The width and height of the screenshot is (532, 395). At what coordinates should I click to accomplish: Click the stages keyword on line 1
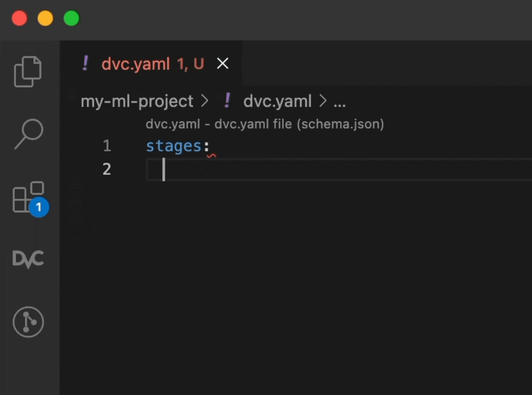tap(174, 146)
